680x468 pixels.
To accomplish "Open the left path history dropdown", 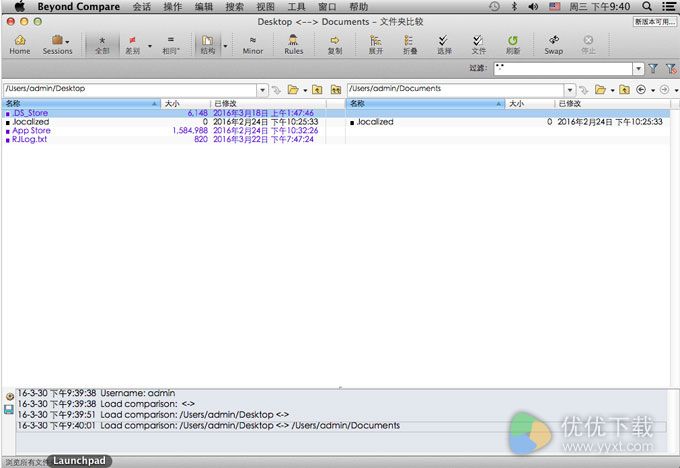I will point(262,90).
